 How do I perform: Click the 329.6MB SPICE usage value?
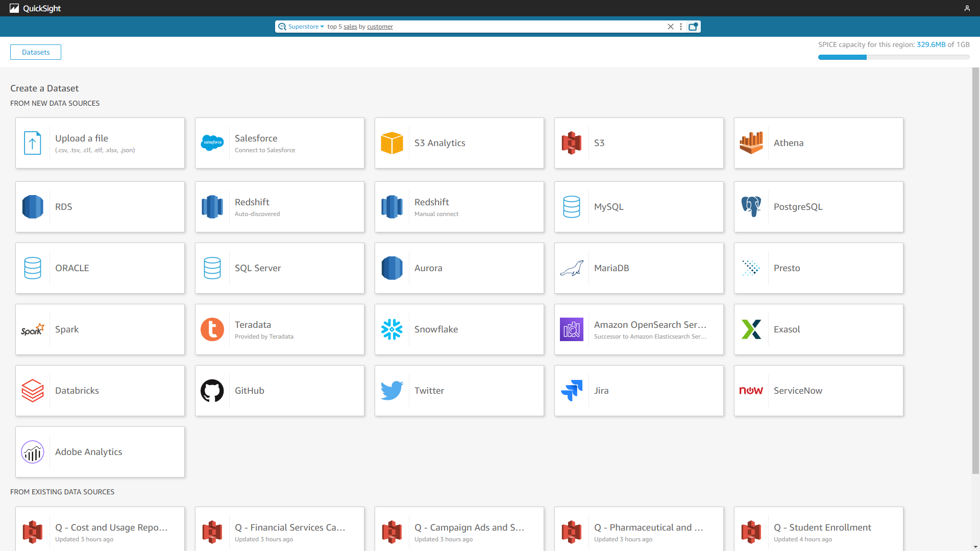coord(931,44)
